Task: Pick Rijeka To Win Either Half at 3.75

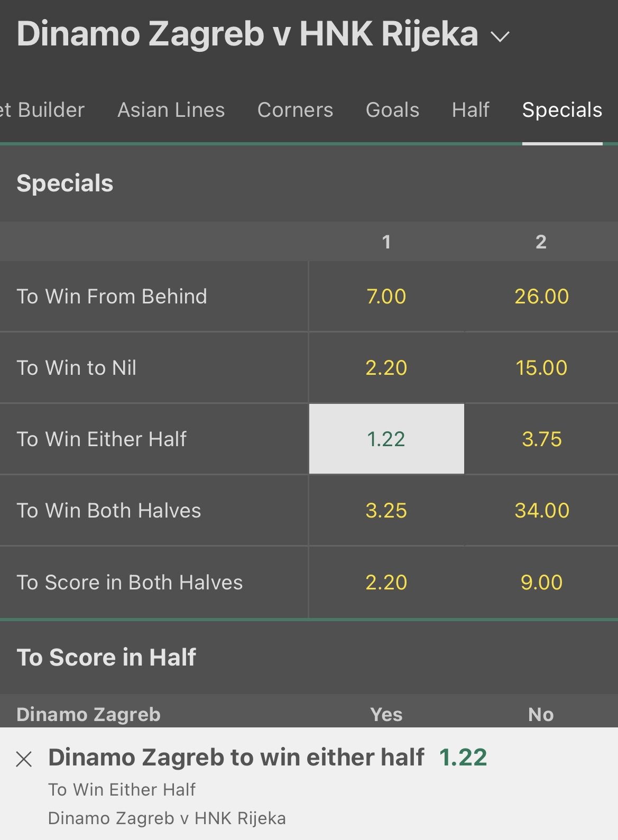Action: point(541,439)
